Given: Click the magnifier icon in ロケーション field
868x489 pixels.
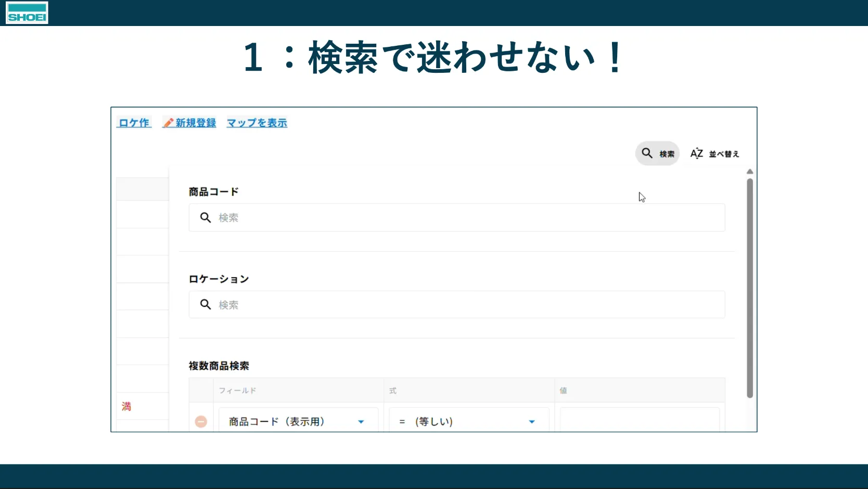Looking at the screenshot, I should pos(206,304).
